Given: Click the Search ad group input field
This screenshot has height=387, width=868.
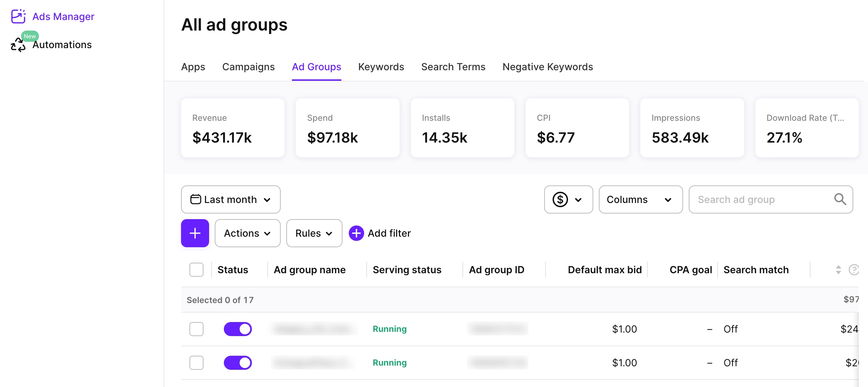Looking at the screenshot, I should click(754, 199).
